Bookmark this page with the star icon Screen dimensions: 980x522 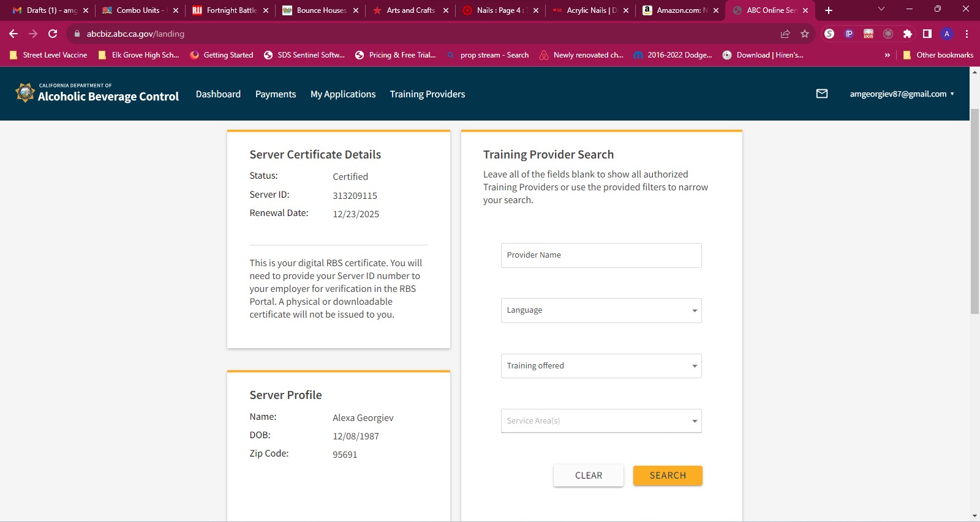click(805, 34)
